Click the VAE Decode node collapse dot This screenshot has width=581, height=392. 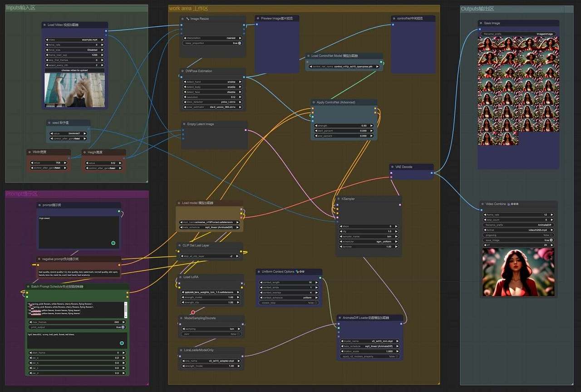pos(392,167)
